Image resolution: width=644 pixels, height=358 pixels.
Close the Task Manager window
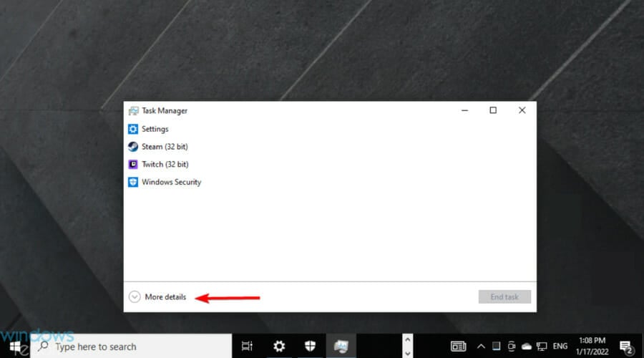click(522, 110)
